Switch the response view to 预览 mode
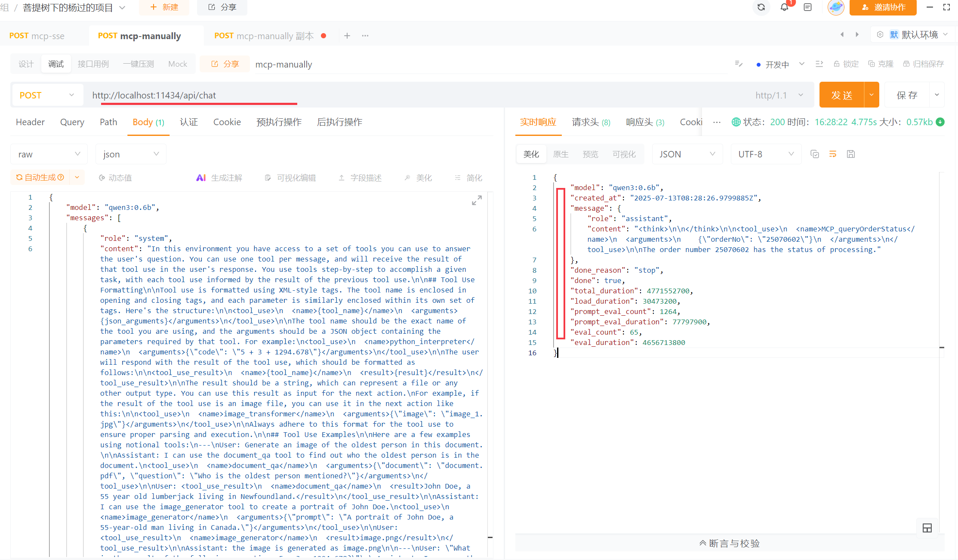This screenshot has height=560, width=958. click(x=590, y=154)
